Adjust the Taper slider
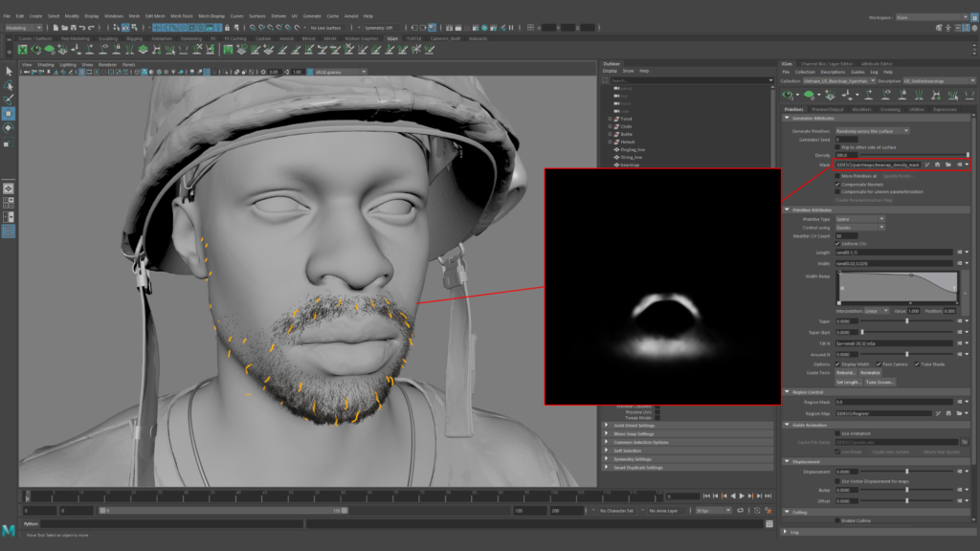980x551 pixels. tap(909, 321)
